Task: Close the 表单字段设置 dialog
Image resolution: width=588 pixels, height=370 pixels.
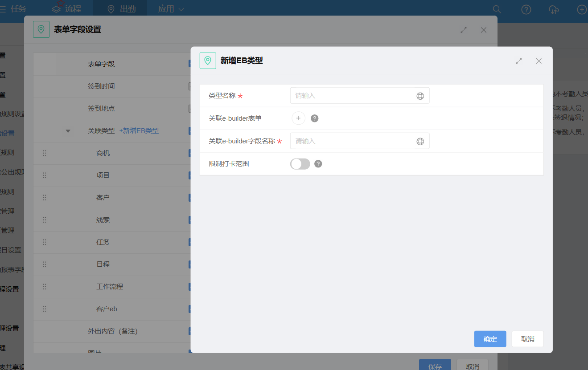Action: [x=484, y=30]
